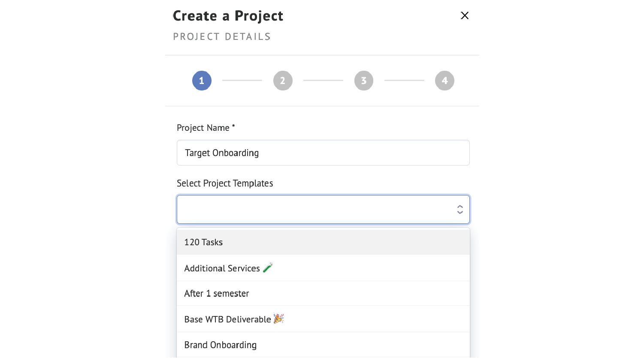Go to step 1 in wizard
644x358 pixels.
click(x=202, y=81)
